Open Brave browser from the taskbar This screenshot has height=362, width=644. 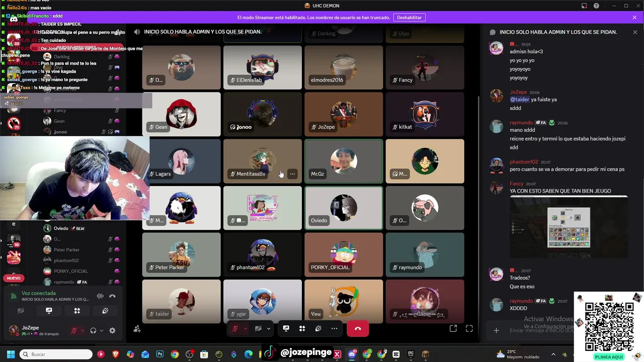116,354
